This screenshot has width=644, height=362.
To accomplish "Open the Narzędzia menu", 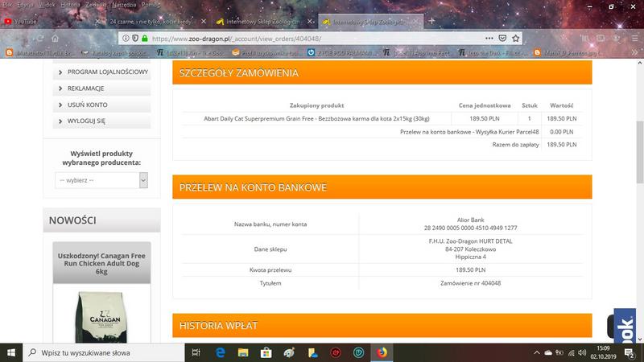I will 124,5.
